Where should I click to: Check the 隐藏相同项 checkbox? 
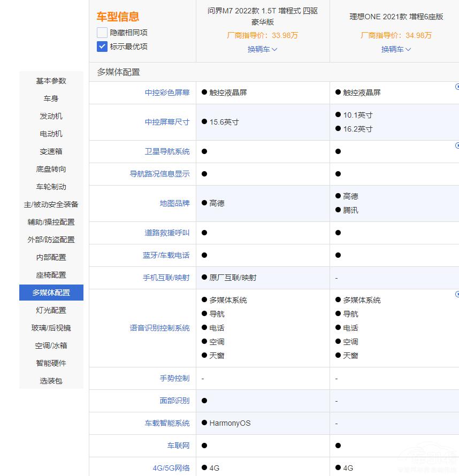click(102, 33)
